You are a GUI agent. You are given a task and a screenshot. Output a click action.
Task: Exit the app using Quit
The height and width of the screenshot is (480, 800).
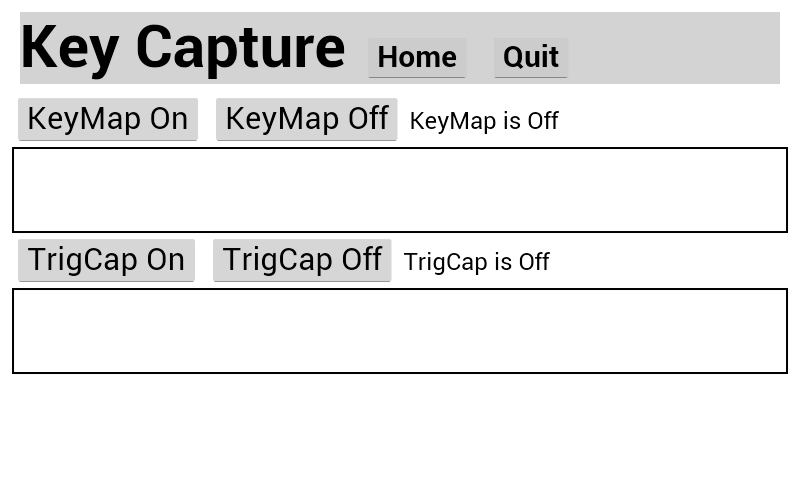[531, 58]
